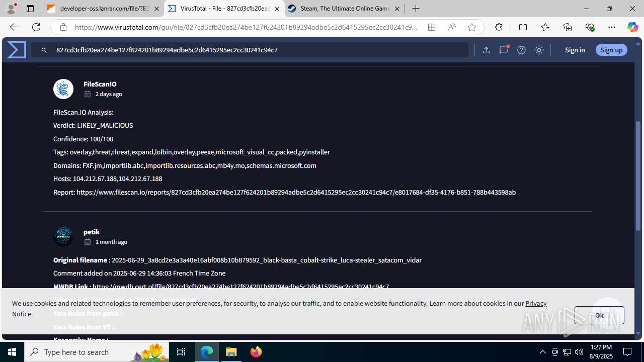The height and width of the screenshot is (362, 644).
Task: Click the search magnifier icon in VirusTotal
Action: pos(44,50)
